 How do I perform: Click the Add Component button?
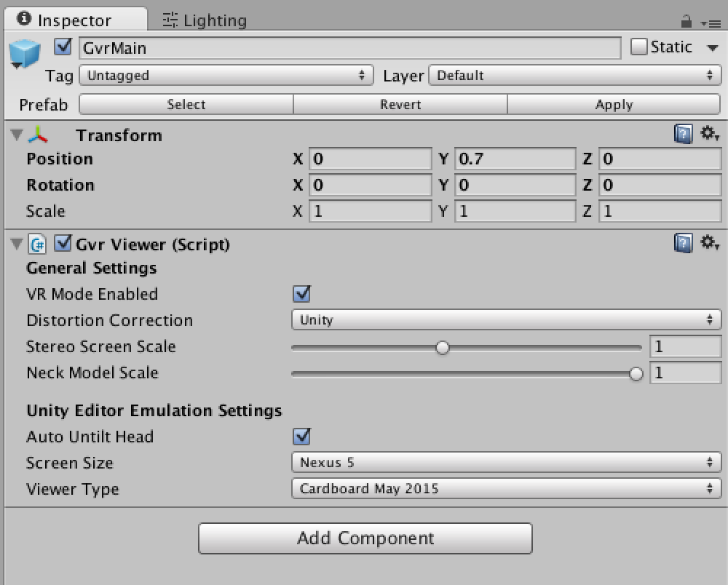click(x=365, y=538)
